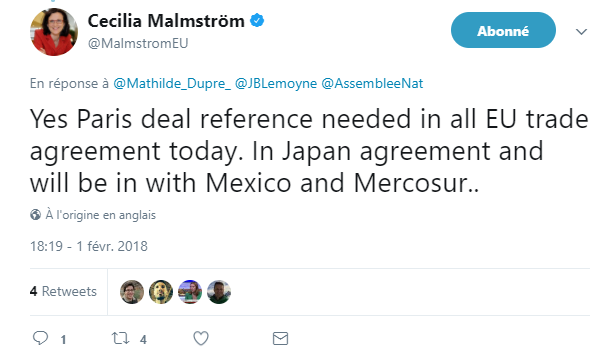Open the second retweeter's avatar

pyautogui.click(x=161, y=292)
